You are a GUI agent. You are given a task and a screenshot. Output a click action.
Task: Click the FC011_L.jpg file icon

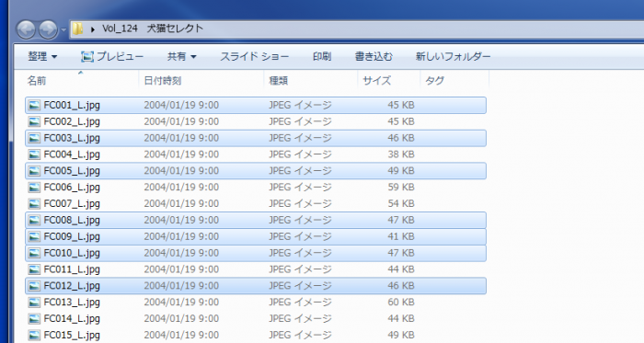coord(34,269)
